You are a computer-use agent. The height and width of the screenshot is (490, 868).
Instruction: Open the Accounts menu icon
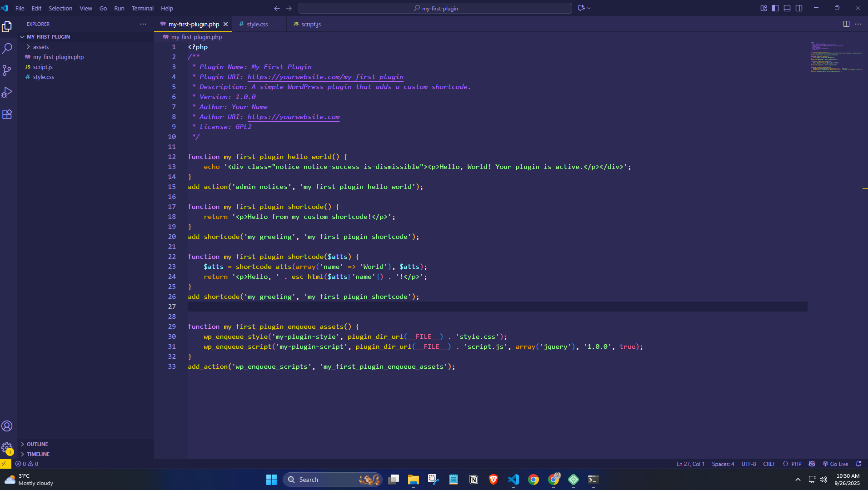pos(7,426)
